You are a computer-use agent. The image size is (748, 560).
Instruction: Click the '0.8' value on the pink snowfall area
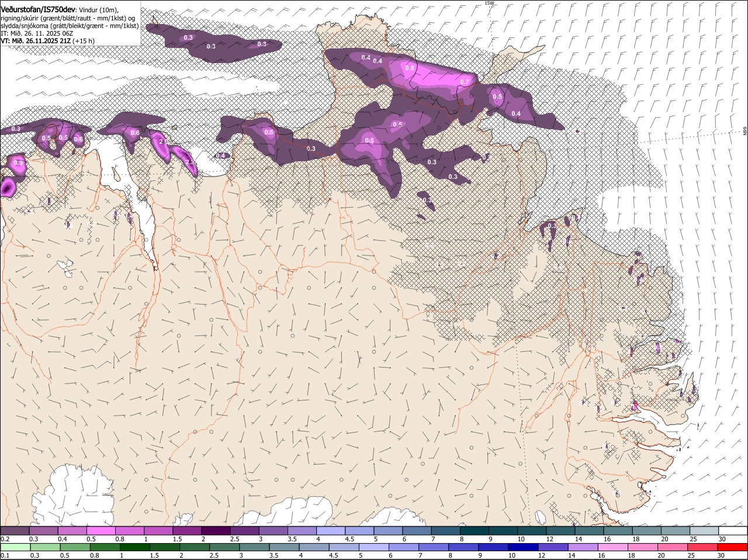[410, 68]
